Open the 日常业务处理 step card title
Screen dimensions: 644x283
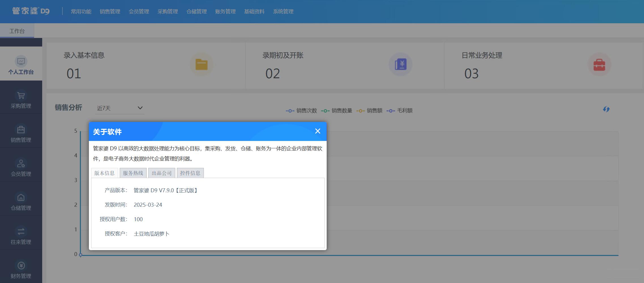click(482, 55)
